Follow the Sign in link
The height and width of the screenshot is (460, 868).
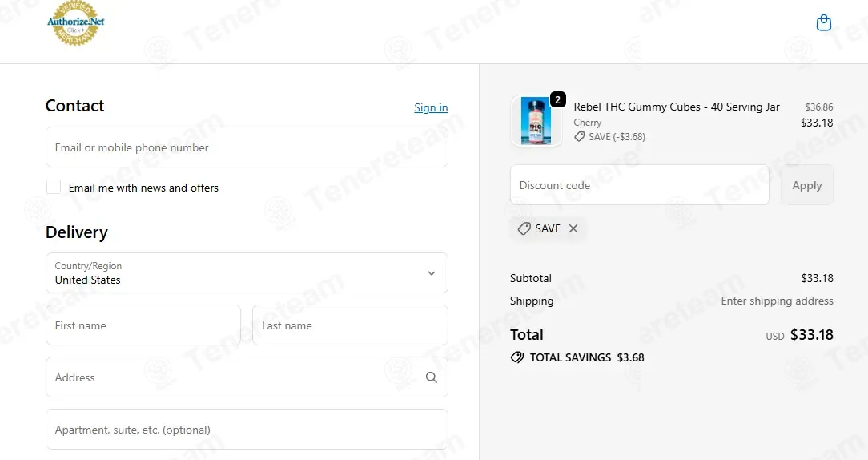pyautogui.click(x=431, y=107)
